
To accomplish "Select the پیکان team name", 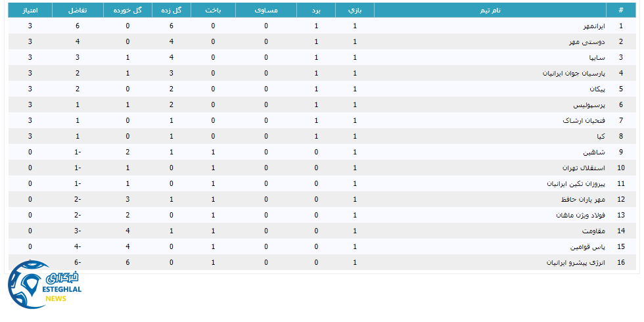I will [594, 89].
